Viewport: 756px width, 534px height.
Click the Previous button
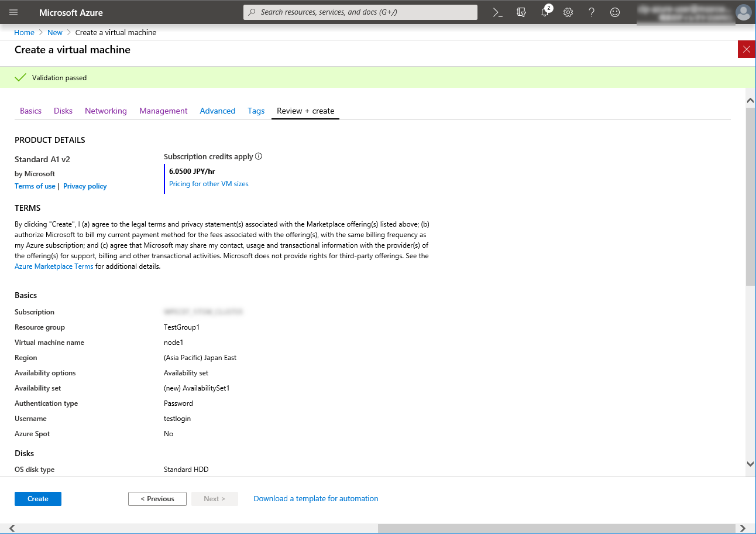(x=157, y=499)
